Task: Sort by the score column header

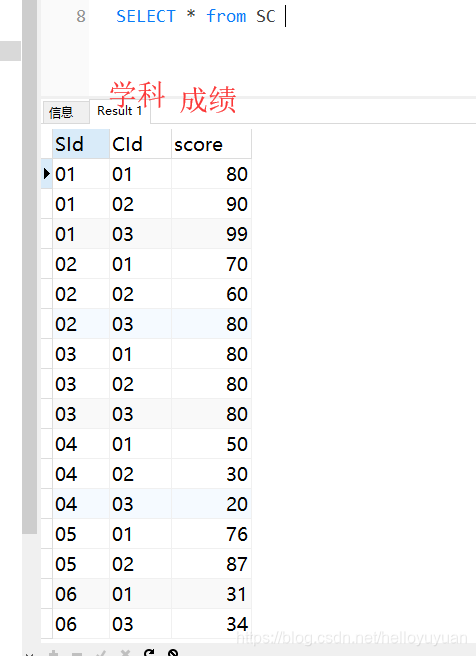Action: [211, 144]
